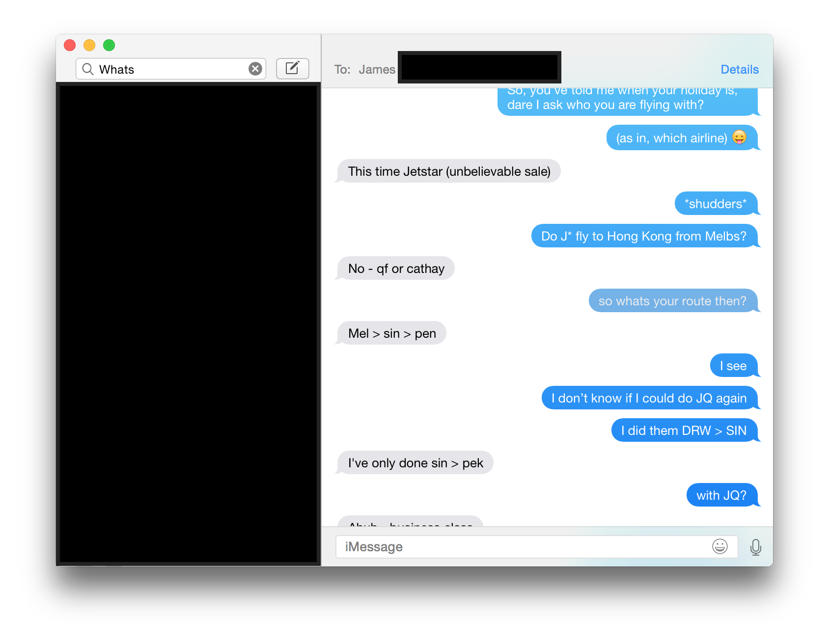Click the 'Do J* fly to Hong Kong' bubble
The width and height of the screenshot is (829, 644).
pyautogui.click(x=644, y=236)
